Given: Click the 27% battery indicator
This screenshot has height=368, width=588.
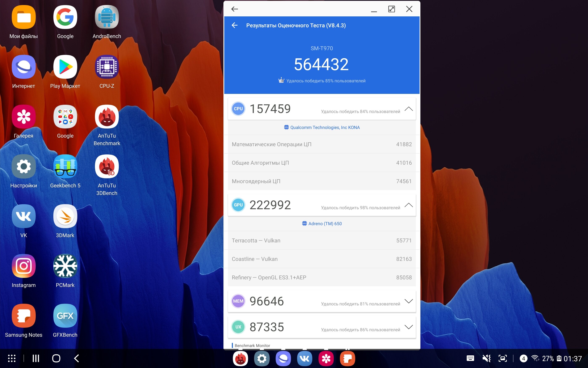Looking at the screenshot, I should (x=551, y=359).
